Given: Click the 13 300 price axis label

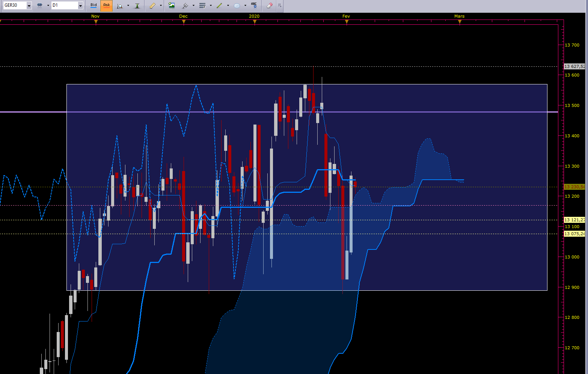Looking at the screenshot, I should 572,166.
